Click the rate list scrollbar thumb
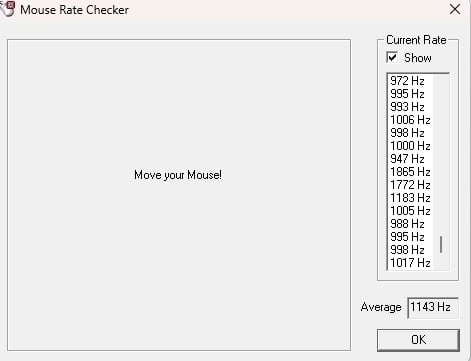Screen dimensions: 471x361 tap(441, 245)
